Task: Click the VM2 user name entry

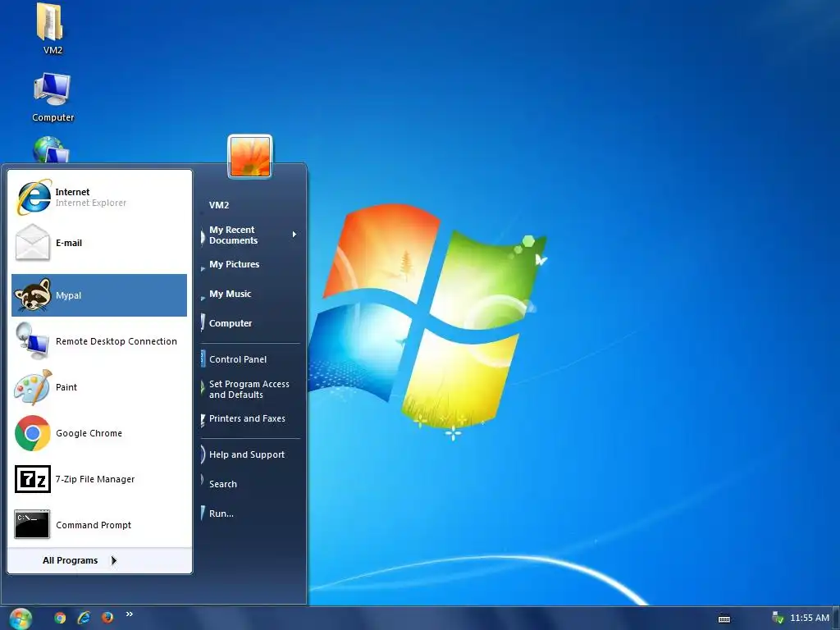Action: 219,205
